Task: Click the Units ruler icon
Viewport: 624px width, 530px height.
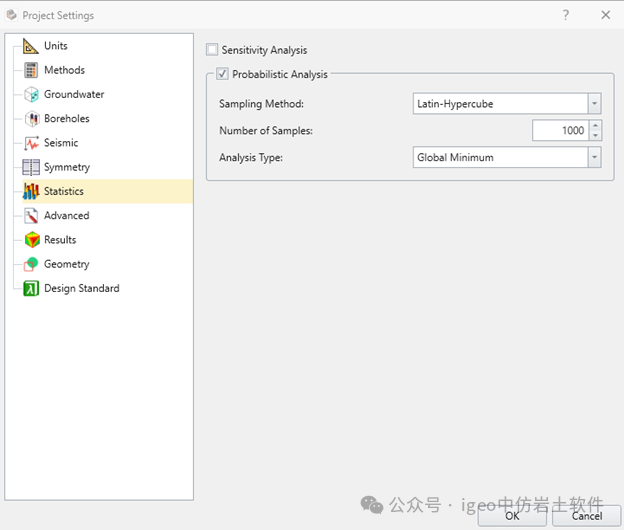Action: pyautogui.click(x=31, y=46)
